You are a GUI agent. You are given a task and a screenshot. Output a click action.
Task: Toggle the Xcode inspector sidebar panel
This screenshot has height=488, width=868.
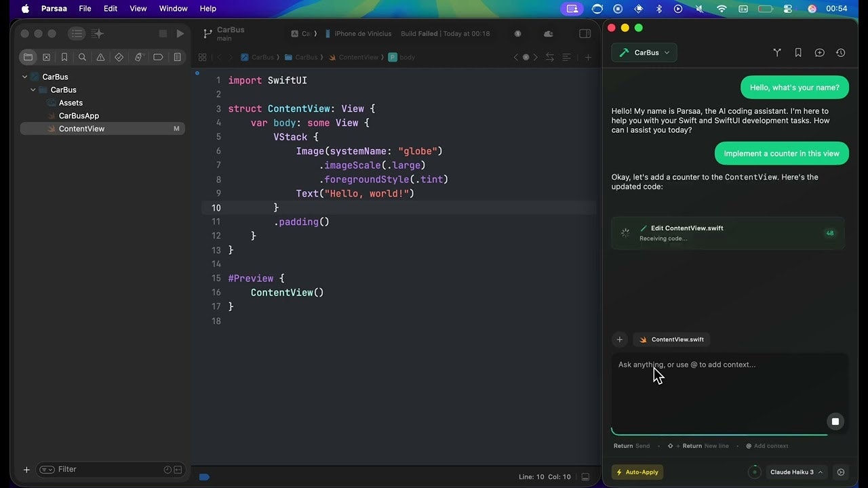585,33
